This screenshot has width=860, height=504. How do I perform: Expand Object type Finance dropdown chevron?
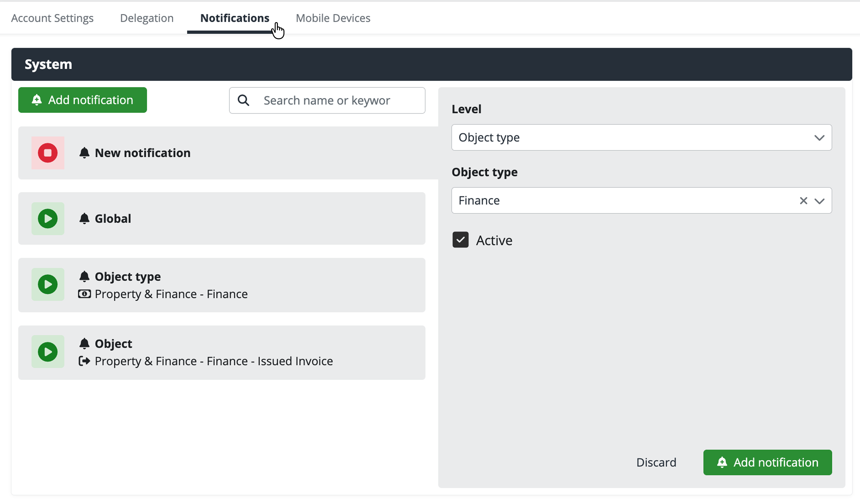click(820, 201)
